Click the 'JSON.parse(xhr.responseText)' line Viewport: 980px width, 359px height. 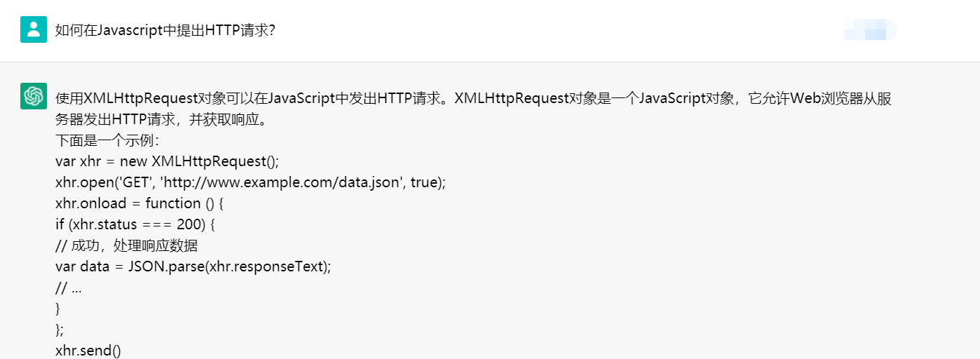(x=229, y=266)
